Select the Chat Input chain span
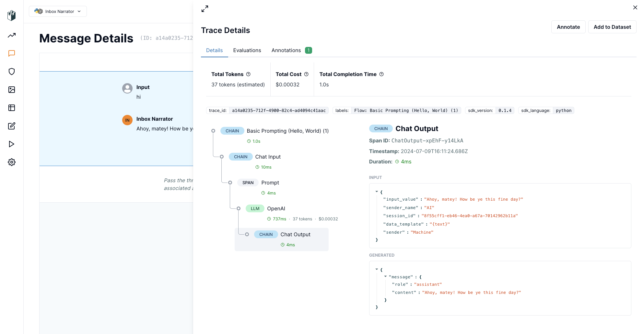644x334 pixels. click(268, 157)
